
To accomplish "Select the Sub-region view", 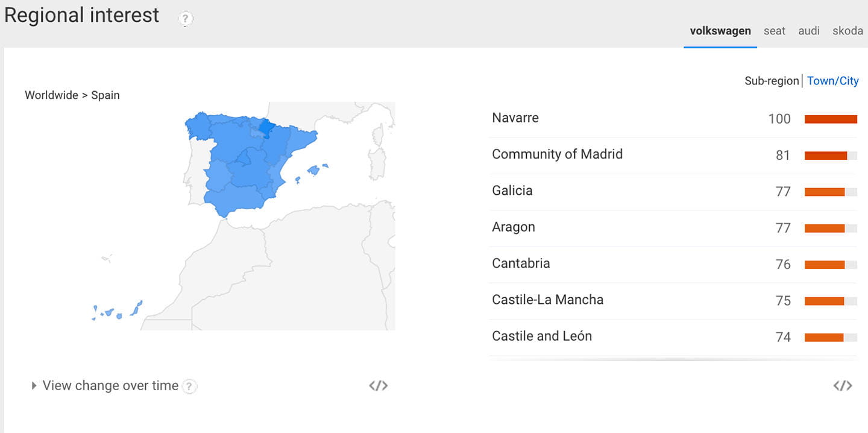I will [772, 81].
